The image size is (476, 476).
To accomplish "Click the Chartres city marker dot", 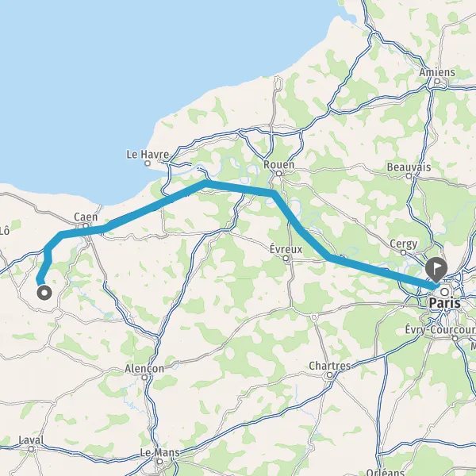I will coord(329,375).
